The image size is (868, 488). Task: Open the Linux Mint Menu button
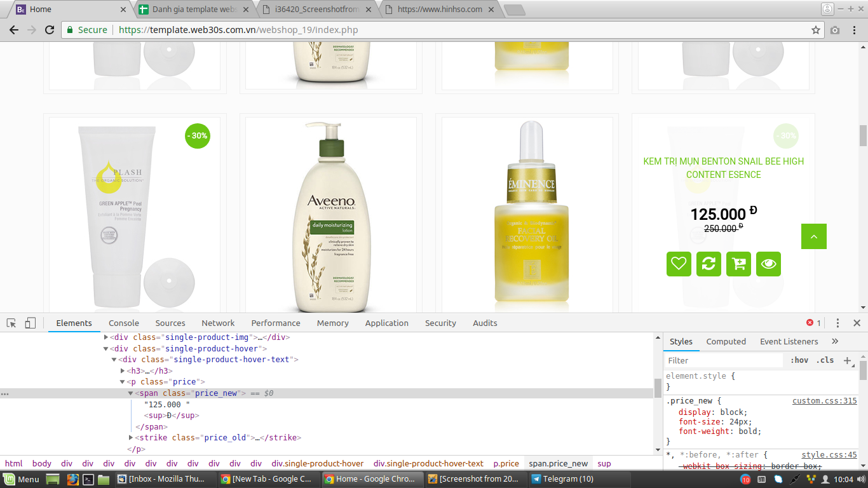point(21,479)
